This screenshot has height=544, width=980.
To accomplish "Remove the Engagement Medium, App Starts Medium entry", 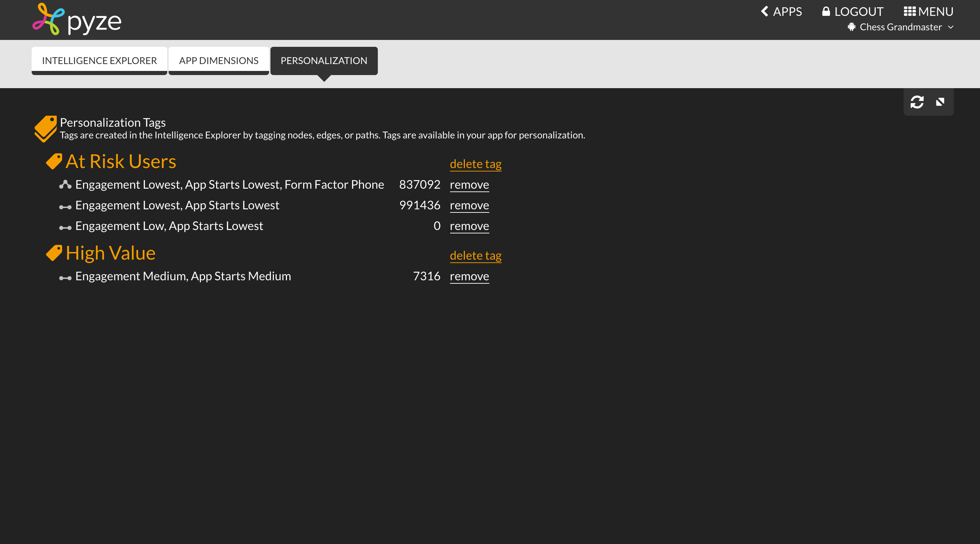I will pos(469,276).
